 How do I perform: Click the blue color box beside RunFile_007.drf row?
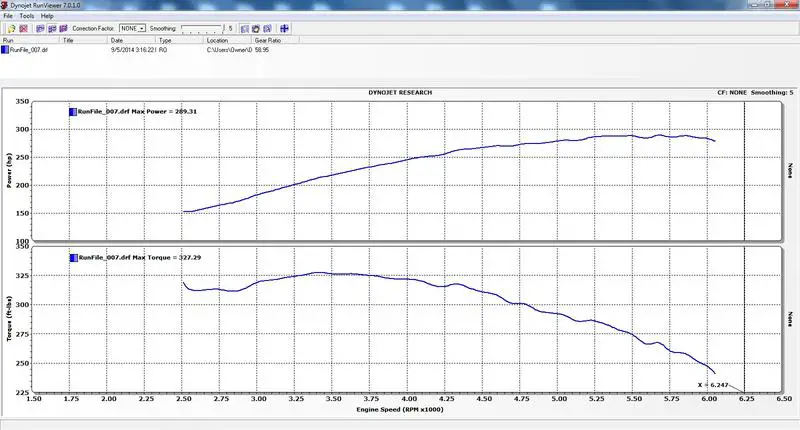(5, 50)
